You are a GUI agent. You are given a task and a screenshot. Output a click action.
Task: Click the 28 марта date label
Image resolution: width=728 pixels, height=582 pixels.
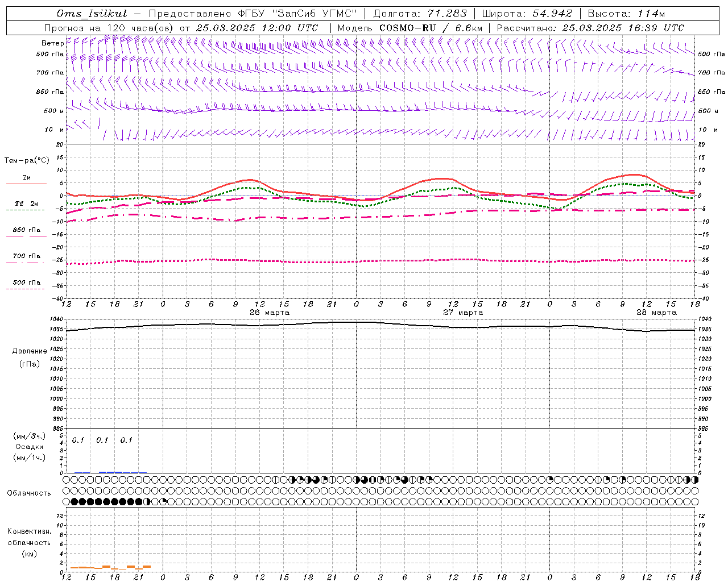(656, 313)
